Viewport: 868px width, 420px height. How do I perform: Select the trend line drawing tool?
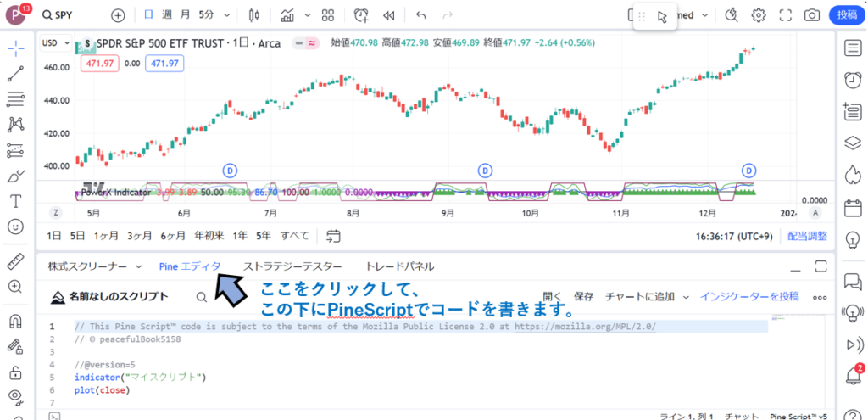pyautogui.click(x=15, y=74)
